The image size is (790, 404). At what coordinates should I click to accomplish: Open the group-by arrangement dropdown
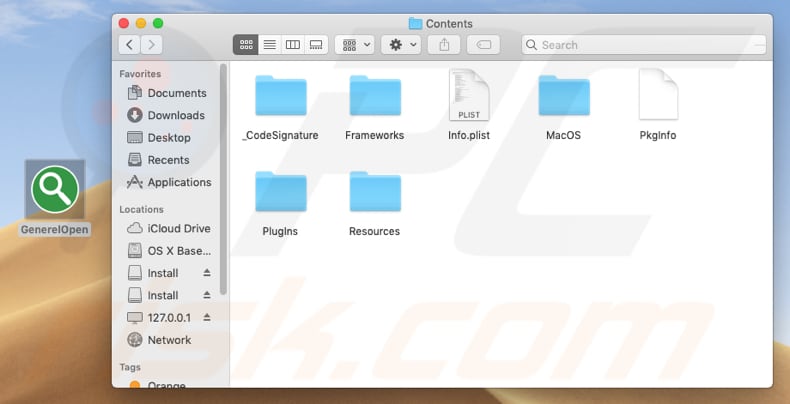[355, 45]
